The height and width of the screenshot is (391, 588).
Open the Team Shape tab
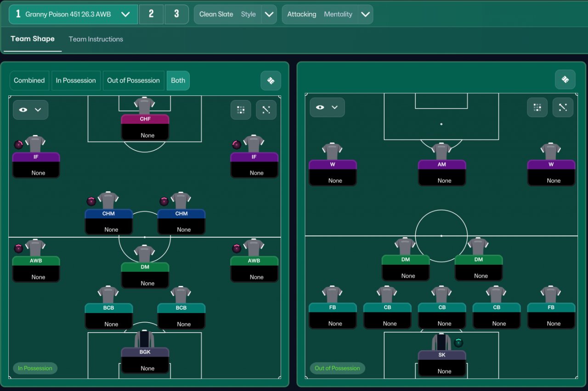click(x=33, y=39)
